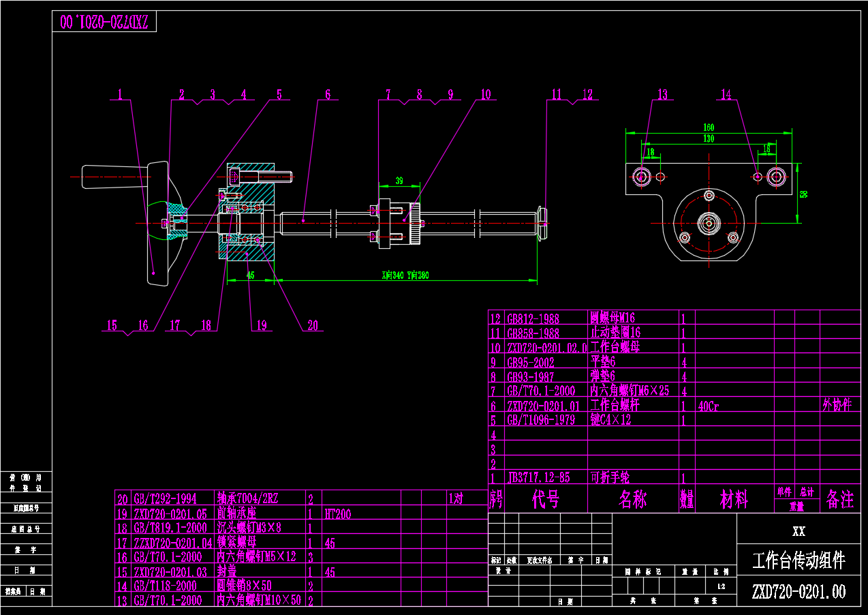Click the 外协件 remark cell

coord(837,405)
